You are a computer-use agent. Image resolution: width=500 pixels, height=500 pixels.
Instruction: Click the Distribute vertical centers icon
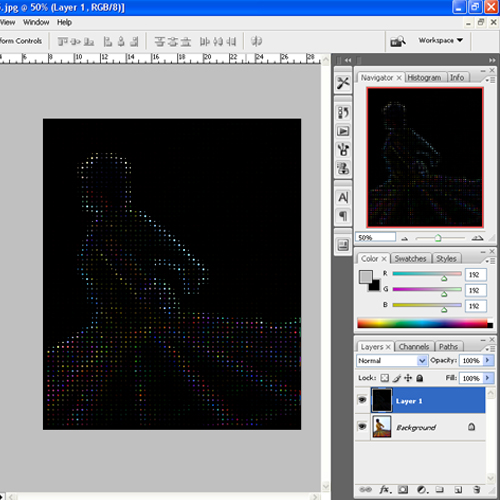coord(173,42)
